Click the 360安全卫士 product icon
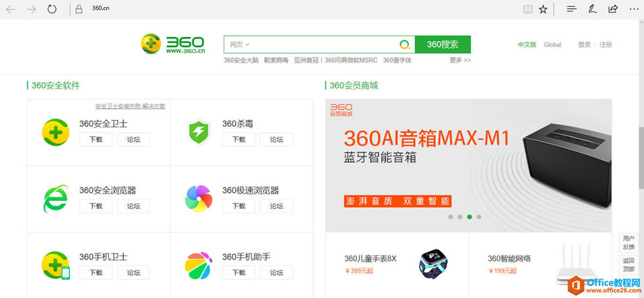644x298 pixels. coord(56,132)
